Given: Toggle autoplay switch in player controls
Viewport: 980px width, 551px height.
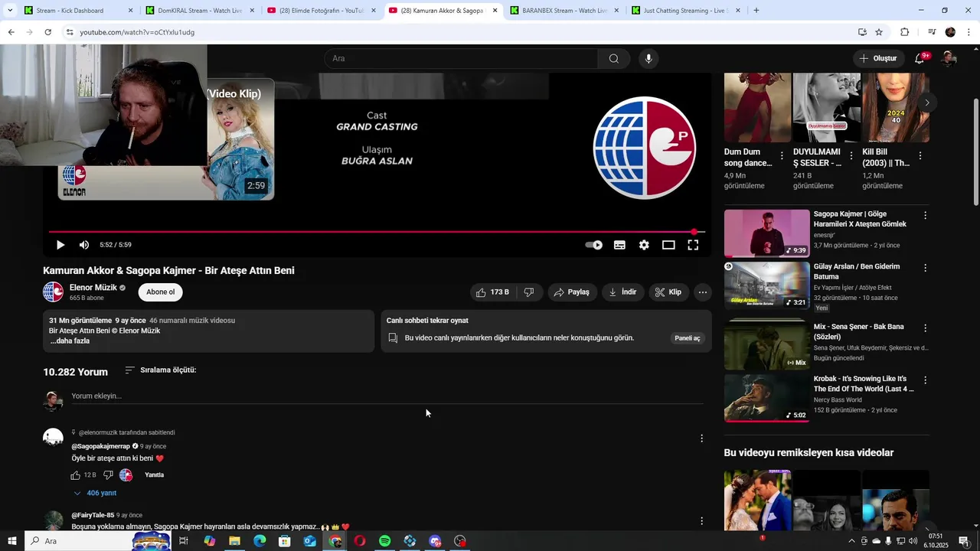Looking at the screenshot, I should (x=594, y=245).
